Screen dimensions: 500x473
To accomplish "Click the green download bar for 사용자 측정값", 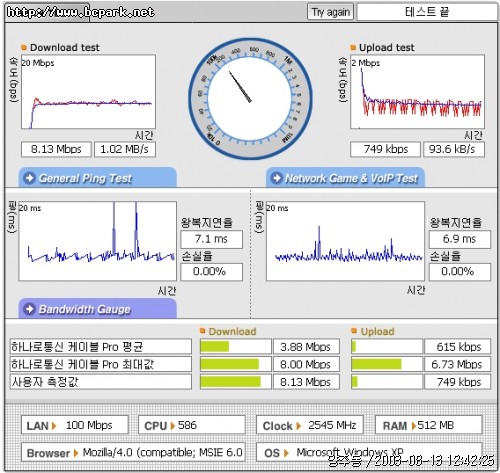I will click(x=230, y=382).
